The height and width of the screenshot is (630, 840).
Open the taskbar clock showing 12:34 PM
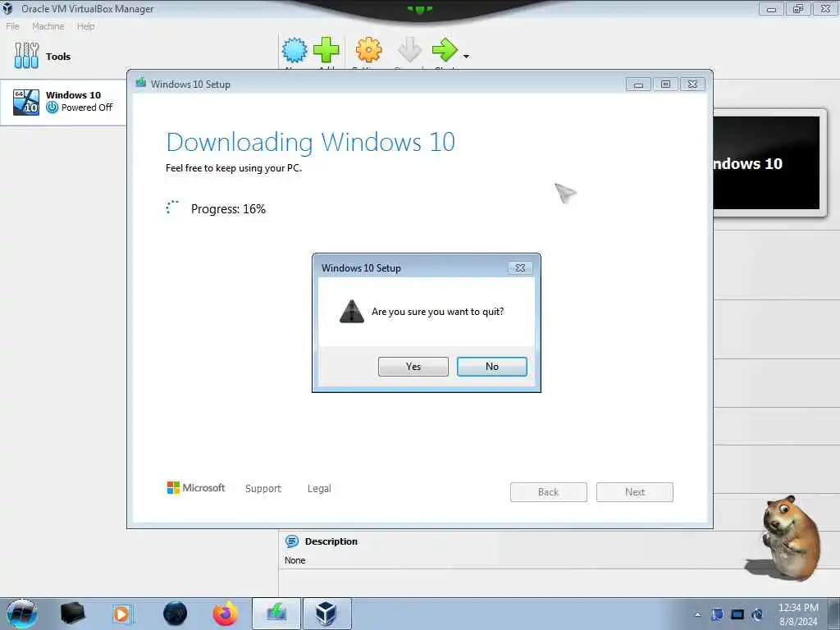point(798,614)
